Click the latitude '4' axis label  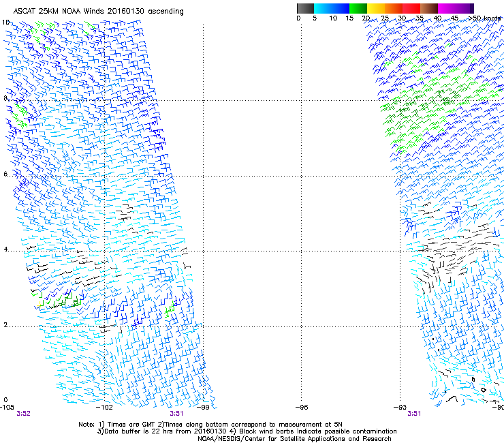5,249
